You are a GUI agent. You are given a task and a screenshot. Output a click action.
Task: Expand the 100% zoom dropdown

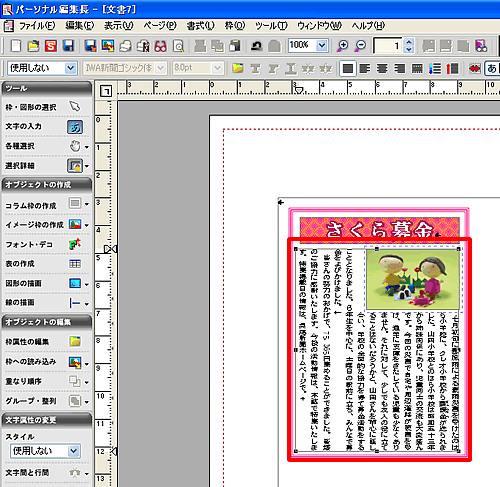[x=322, y=45]
